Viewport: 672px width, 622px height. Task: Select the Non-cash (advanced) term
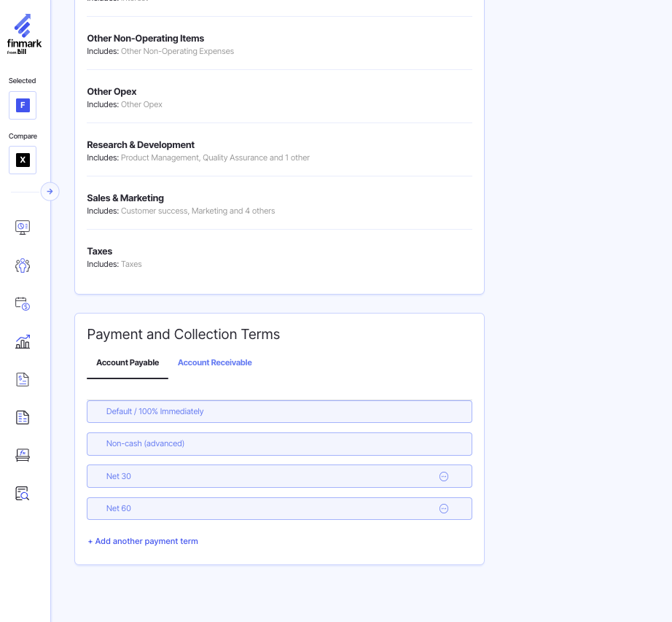[279, 443]
